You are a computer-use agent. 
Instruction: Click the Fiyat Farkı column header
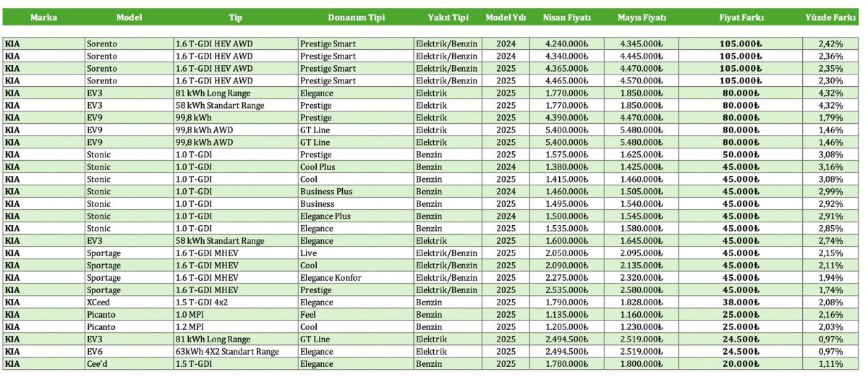pyautogui.click(x=741, y=17)
